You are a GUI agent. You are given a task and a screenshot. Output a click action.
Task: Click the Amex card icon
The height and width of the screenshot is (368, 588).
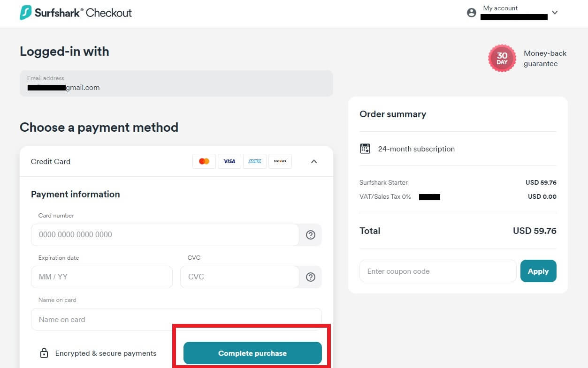click(255, 161)
